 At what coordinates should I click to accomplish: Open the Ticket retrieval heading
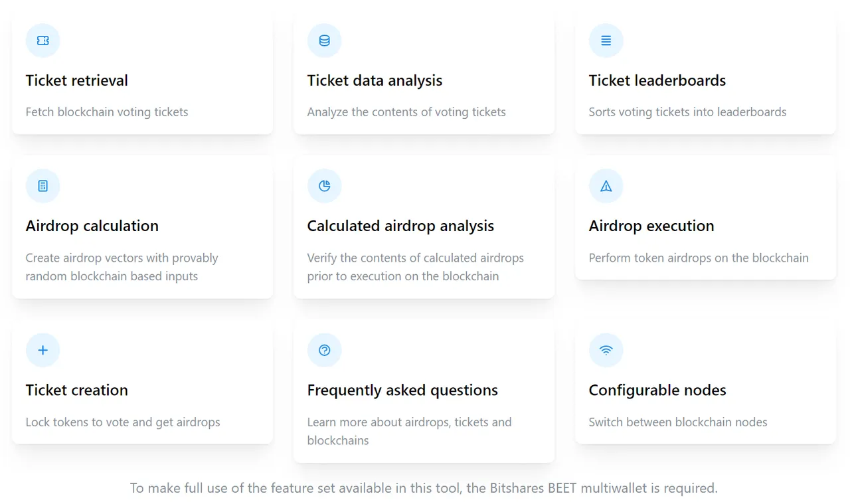click(77, 80)
